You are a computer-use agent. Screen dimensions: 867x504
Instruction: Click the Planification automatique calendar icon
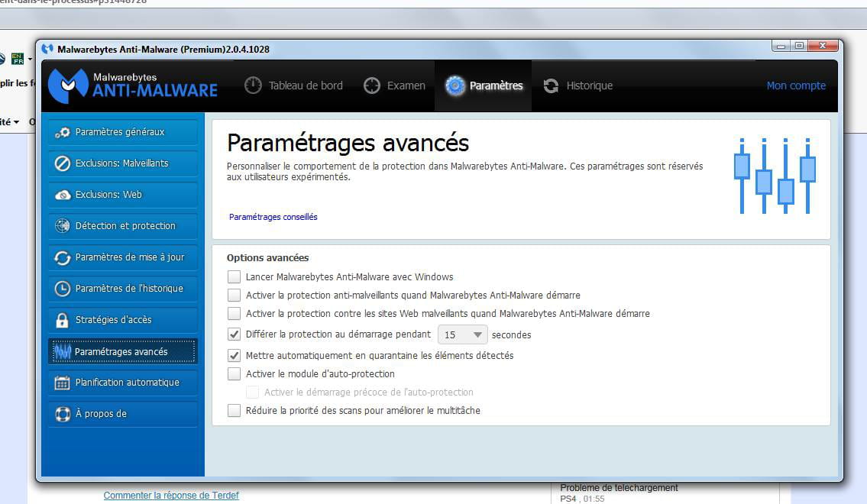[63, 383]
